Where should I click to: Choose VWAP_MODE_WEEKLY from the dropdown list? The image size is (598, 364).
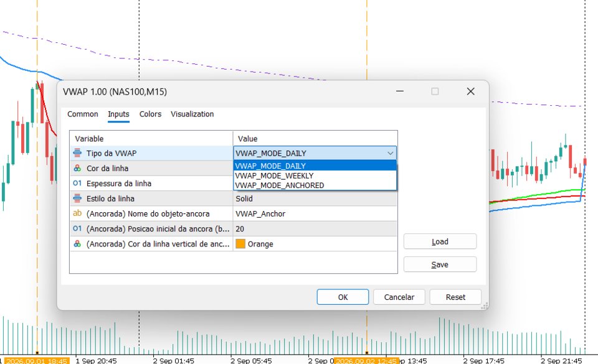tap(315, 175)
